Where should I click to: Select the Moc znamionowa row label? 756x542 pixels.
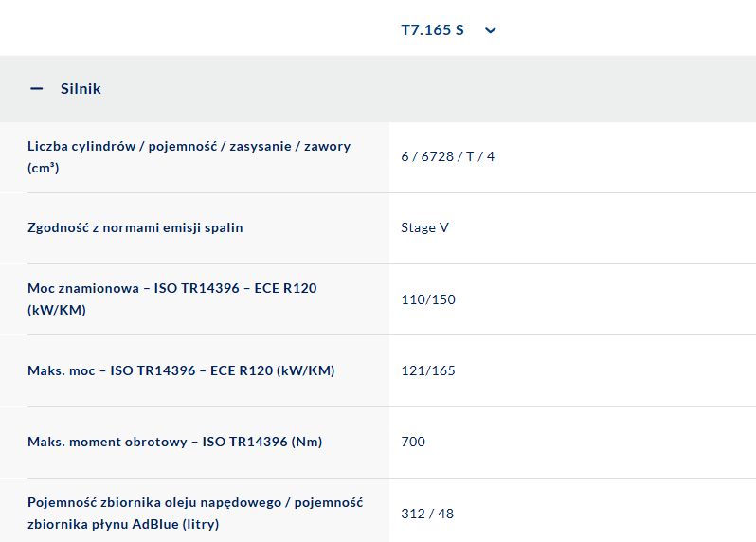[171, 288]
